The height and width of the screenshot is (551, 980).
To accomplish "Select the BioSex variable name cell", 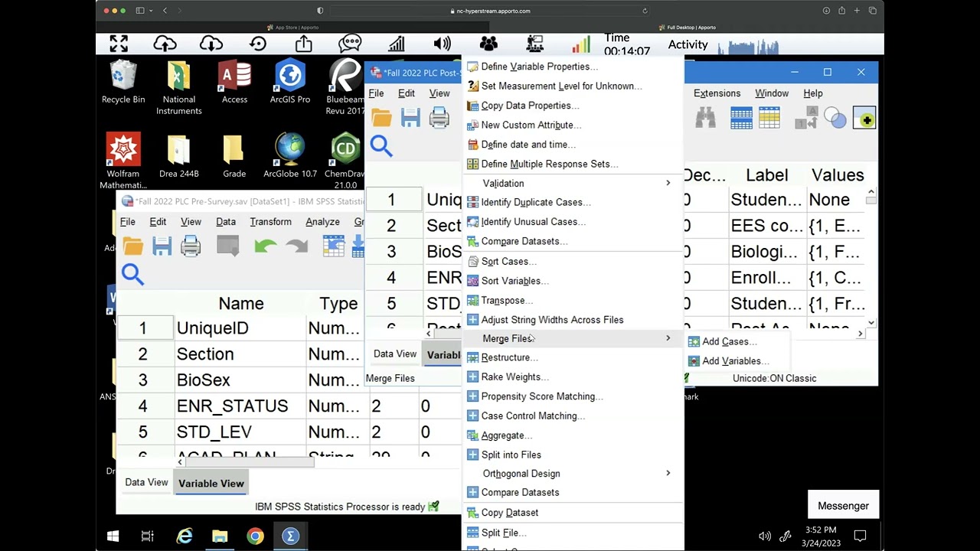I will tap(240, 380).
